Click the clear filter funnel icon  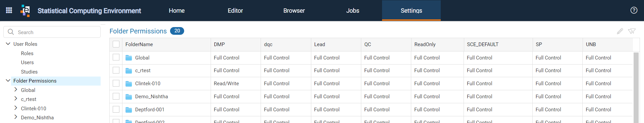pos(632,31)
